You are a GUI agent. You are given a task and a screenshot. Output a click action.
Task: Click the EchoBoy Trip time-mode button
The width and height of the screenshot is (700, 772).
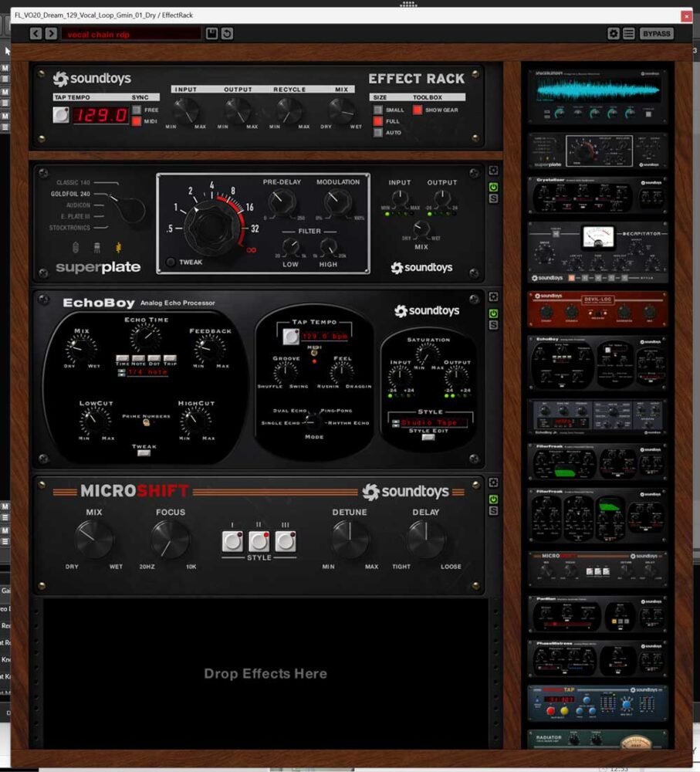click(170, 358)
